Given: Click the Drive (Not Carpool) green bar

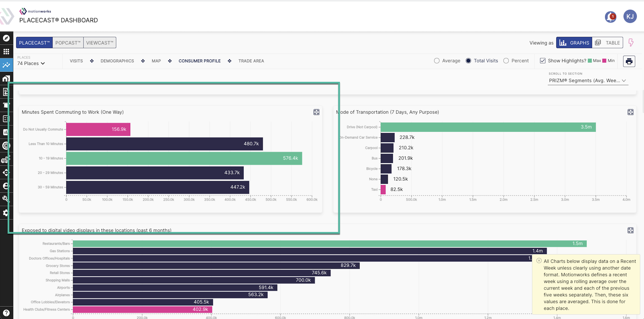Looking at the screenshot, I should click(x=488, y=127).
